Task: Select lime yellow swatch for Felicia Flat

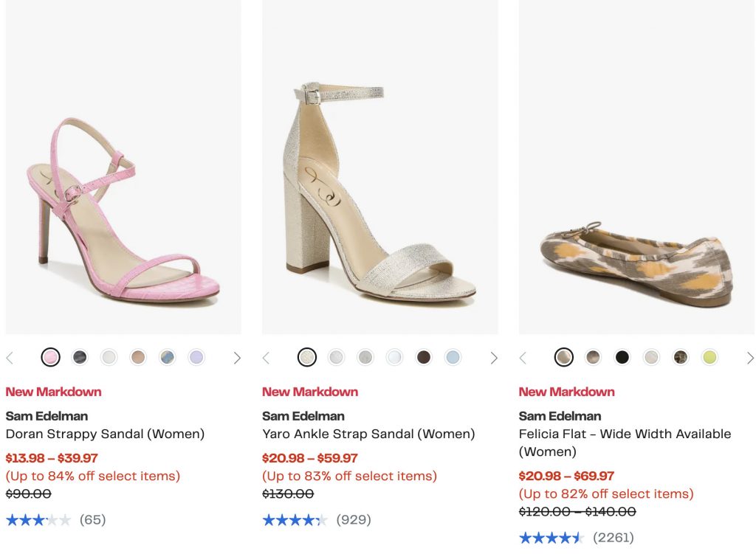Action: pos(709,358)
